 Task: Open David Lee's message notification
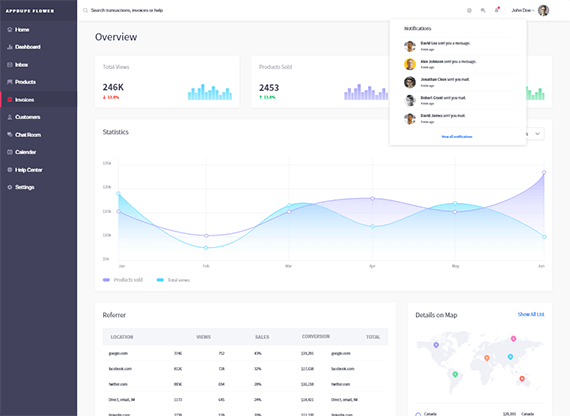coord(458,46)
